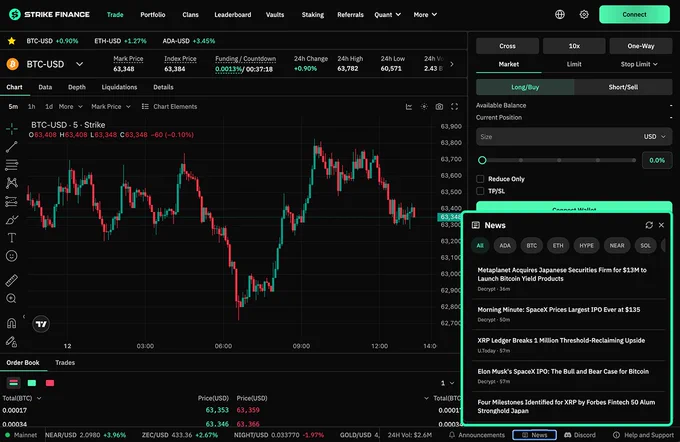The image size is (680, 442).
Task: Click the size percentage slider handle
Action: [x=482, y=160]
